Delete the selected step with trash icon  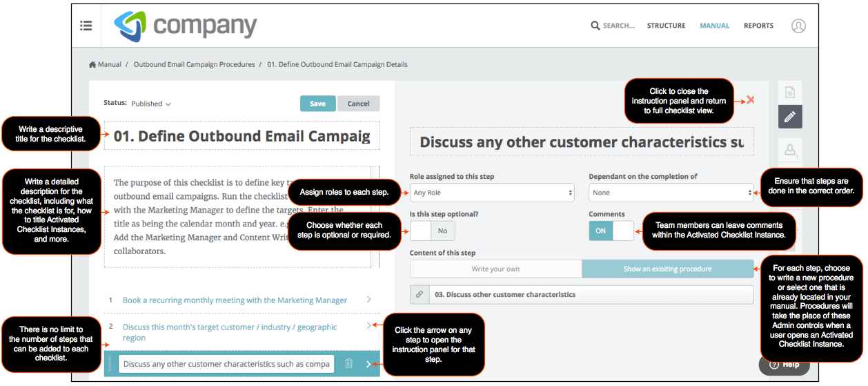point(348,364)
